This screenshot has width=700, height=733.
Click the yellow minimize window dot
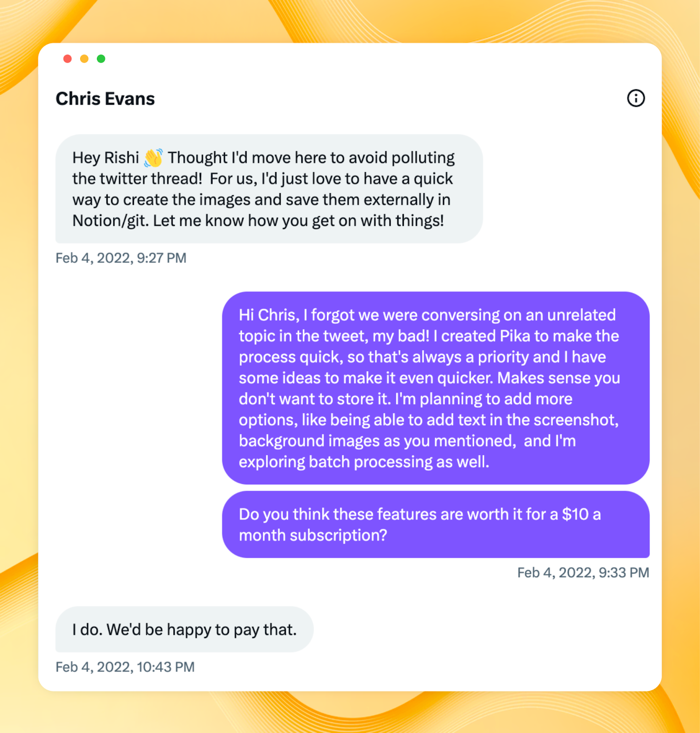point(84,59)
